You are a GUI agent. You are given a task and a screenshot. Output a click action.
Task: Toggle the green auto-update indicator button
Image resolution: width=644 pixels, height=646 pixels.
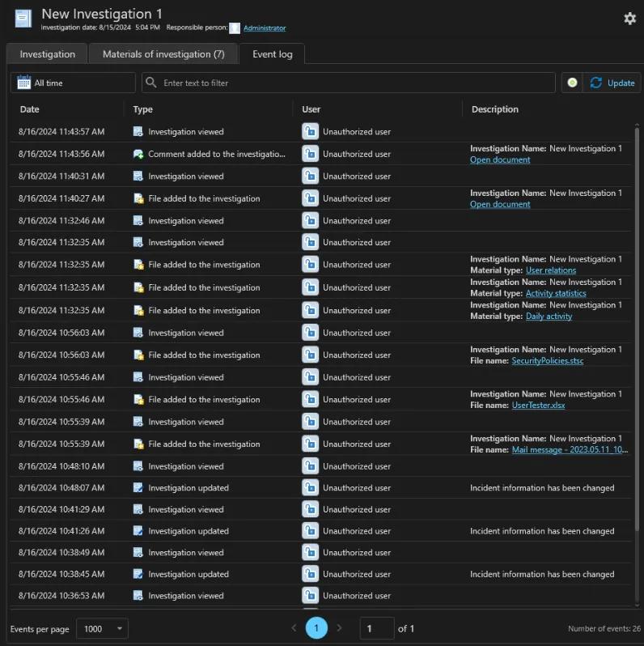(572, 83)
